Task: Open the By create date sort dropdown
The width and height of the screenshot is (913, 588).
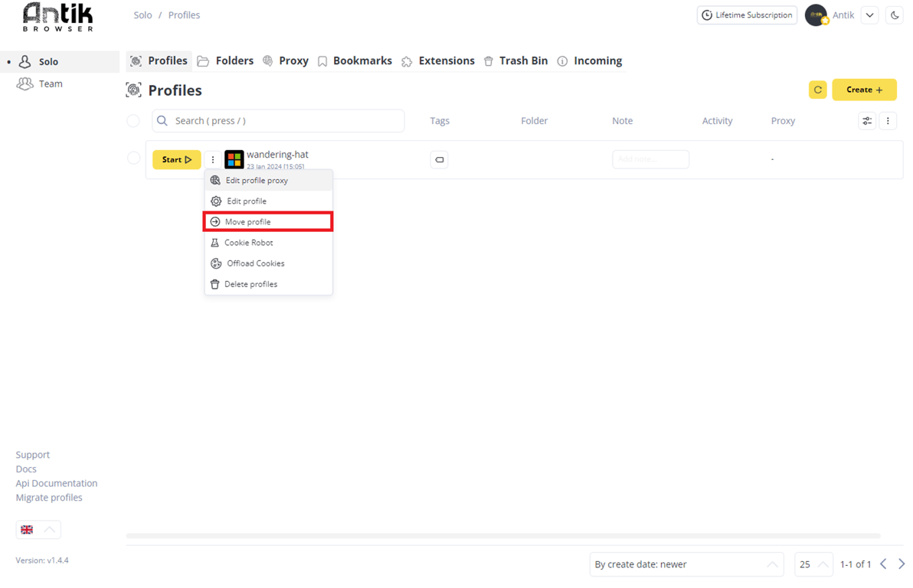Action: click(x=686, y=564)
